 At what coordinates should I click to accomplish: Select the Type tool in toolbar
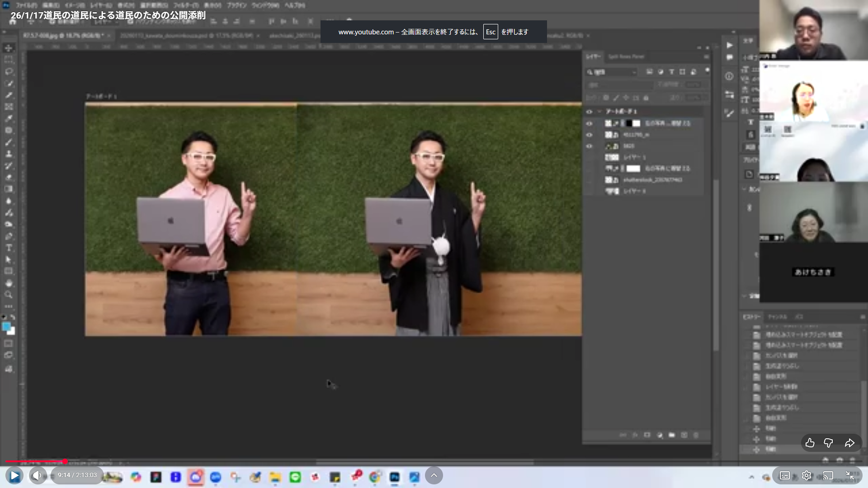click(9, 248)
